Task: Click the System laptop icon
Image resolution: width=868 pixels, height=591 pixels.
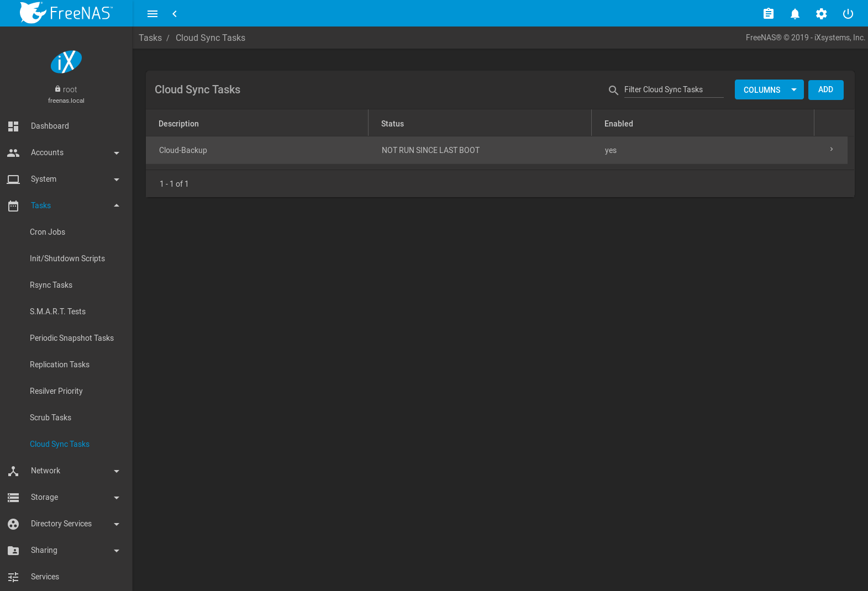Action: tap(13, 179)
